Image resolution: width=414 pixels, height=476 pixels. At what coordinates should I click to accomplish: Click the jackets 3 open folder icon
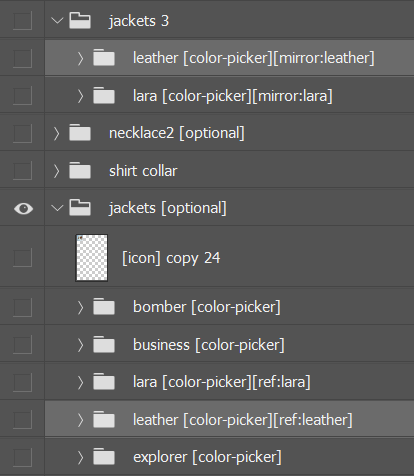pos(80,21)
